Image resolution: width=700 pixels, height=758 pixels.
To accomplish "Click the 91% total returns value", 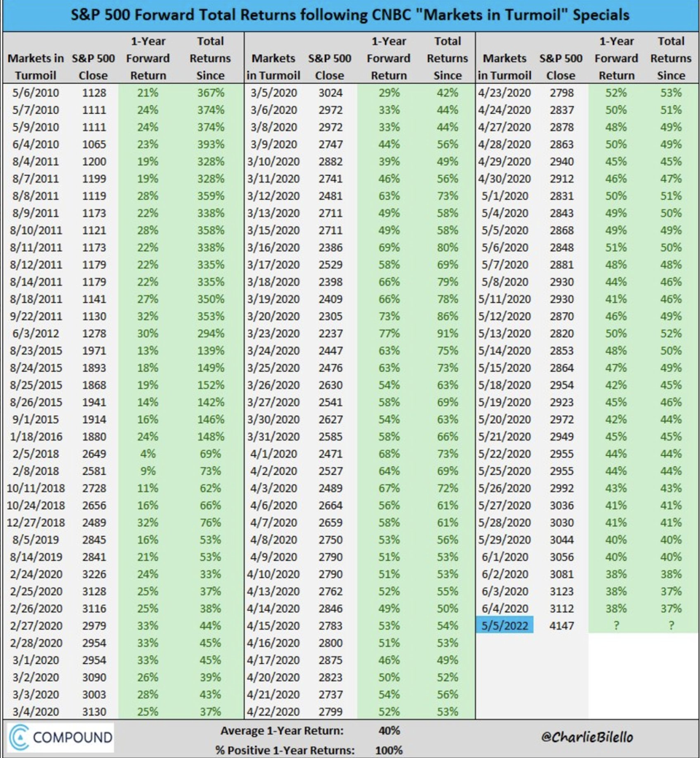I will 447,333.
